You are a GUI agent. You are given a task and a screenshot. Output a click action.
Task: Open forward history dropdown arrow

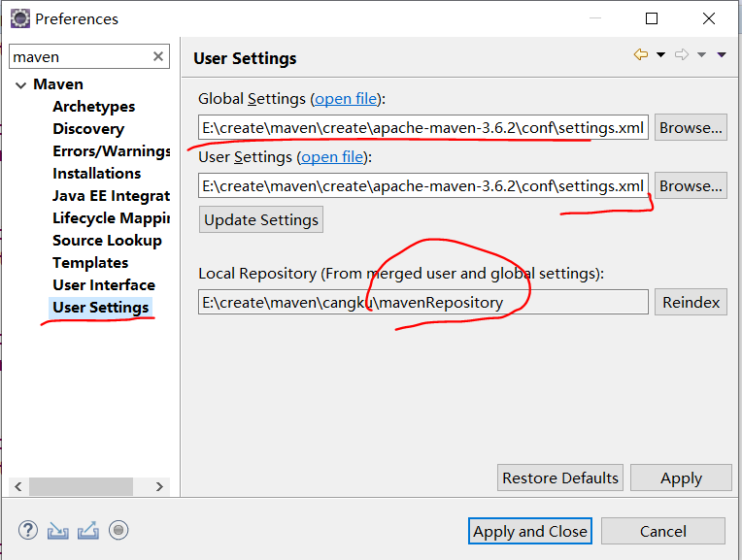tap(701, 55)
